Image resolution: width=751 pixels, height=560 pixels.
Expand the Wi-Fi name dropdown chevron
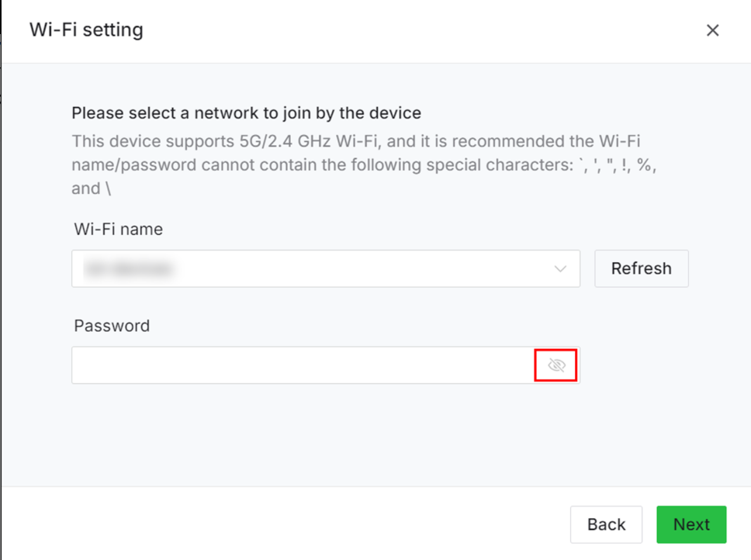(560, 268)
